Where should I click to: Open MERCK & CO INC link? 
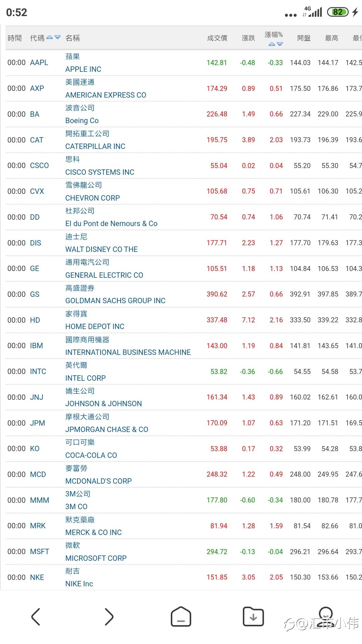94,533
